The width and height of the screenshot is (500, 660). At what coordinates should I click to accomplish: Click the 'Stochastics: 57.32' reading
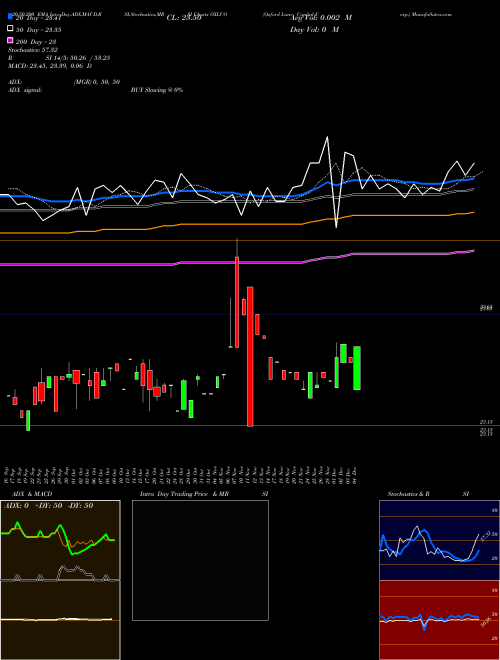33,50
